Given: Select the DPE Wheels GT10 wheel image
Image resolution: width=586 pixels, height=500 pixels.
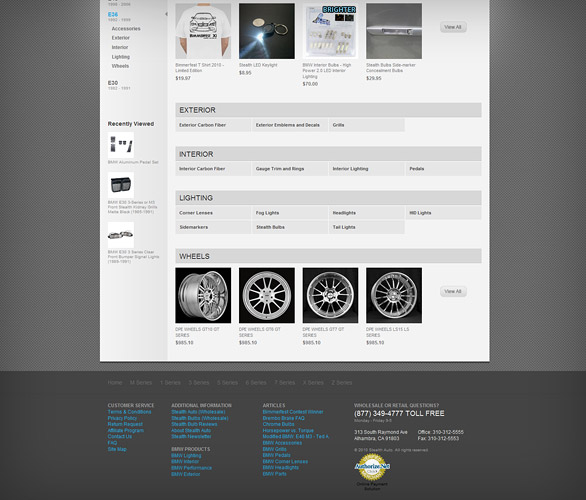Looking at the screenshot, I should coord(203,295).
